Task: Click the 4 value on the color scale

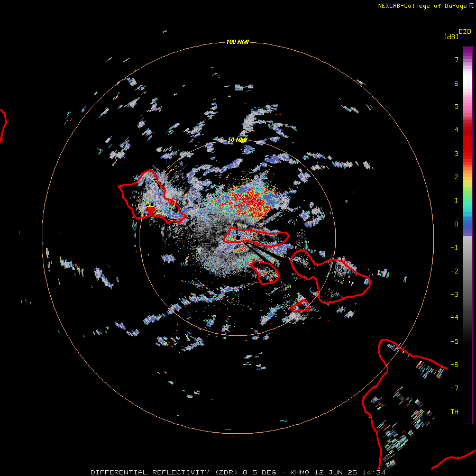Action: [x=456, y=130]
